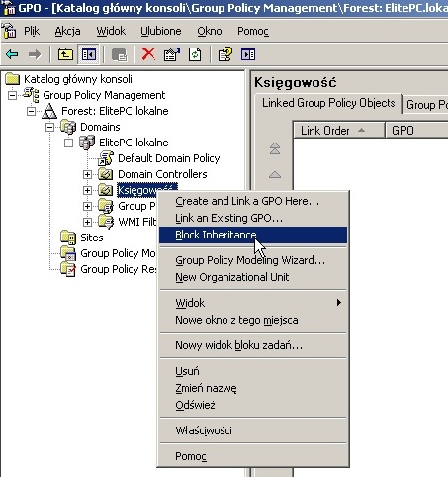The image size is (448, 477).
Task: Click the WMI Filters folder icon
Action: point(106,222)
